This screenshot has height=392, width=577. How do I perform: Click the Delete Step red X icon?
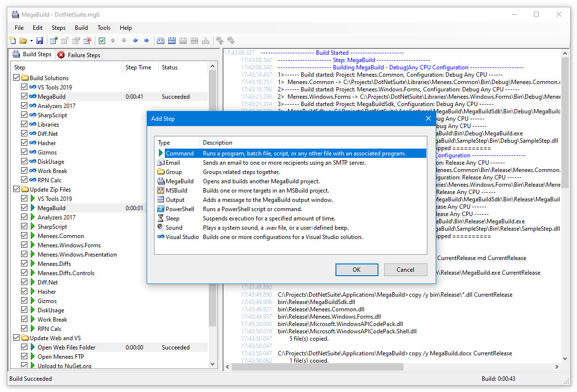click(x=88, y=41)
